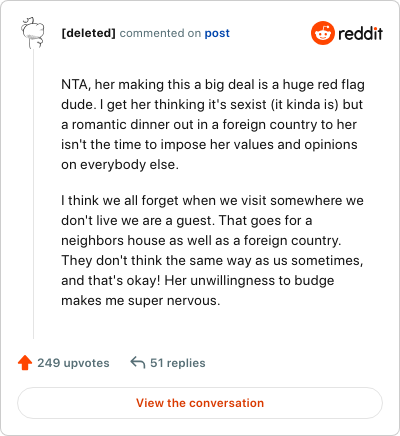Click the line "on everybody else."
This screenshot has width=400, height=436.
click(120, 165)
